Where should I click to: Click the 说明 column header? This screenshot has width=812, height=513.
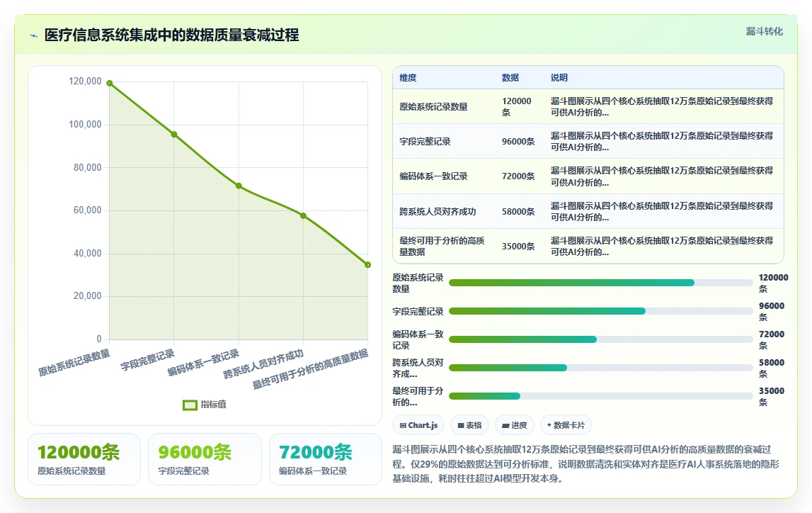click(x=559, y=78)
